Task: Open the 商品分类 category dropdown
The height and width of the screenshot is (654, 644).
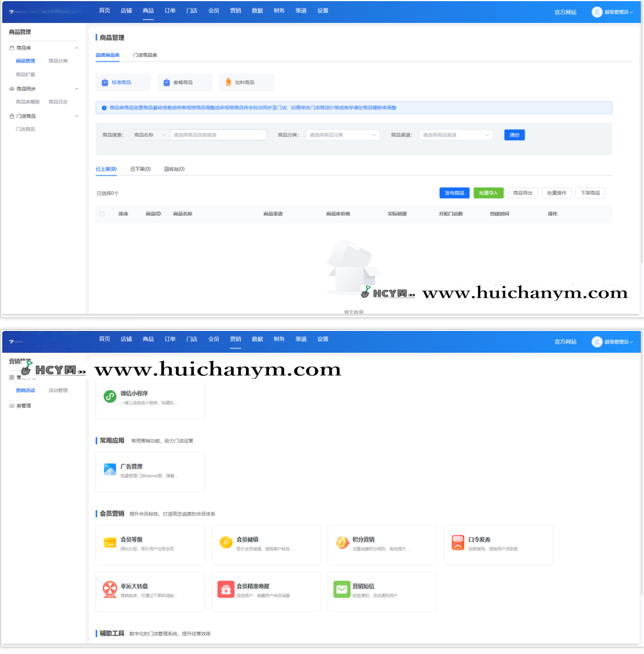Action: point(342,135)
